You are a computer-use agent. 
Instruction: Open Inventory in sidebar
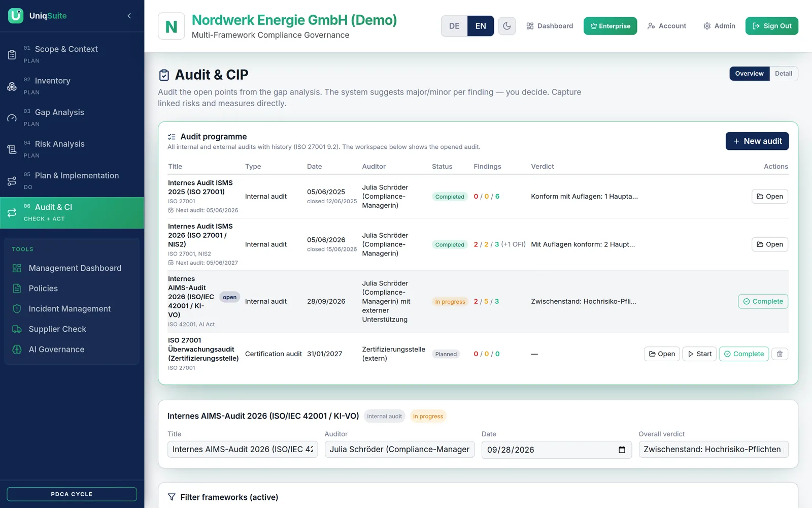[72, 86]
